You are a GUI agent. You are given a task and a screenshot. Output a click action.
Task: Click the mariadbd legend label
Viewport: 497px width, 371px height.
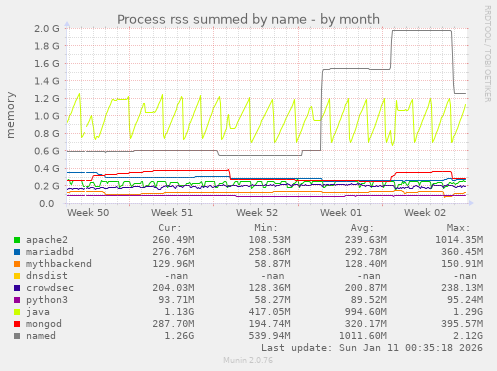pos(50,252)
